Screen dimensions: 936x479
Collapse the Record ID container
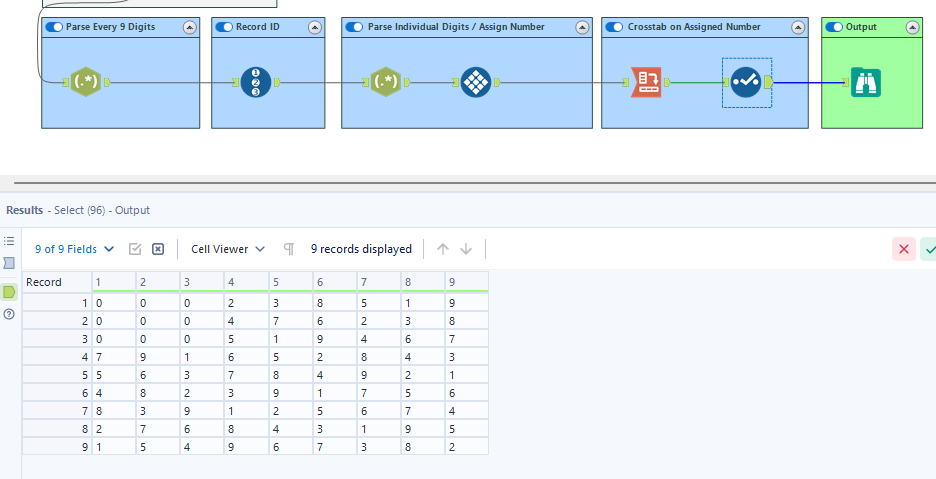pos(315,27)
